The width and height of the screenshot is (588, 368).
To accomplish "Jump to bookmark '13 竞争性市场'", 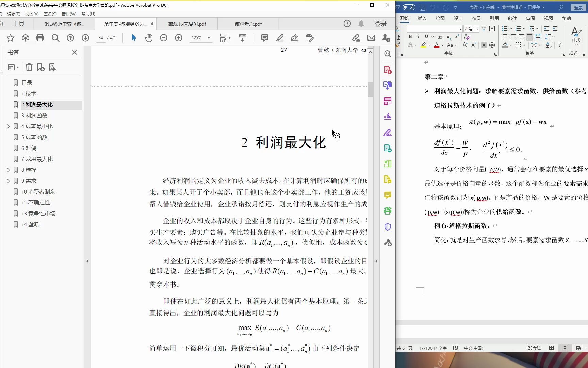I will (38, 214).
